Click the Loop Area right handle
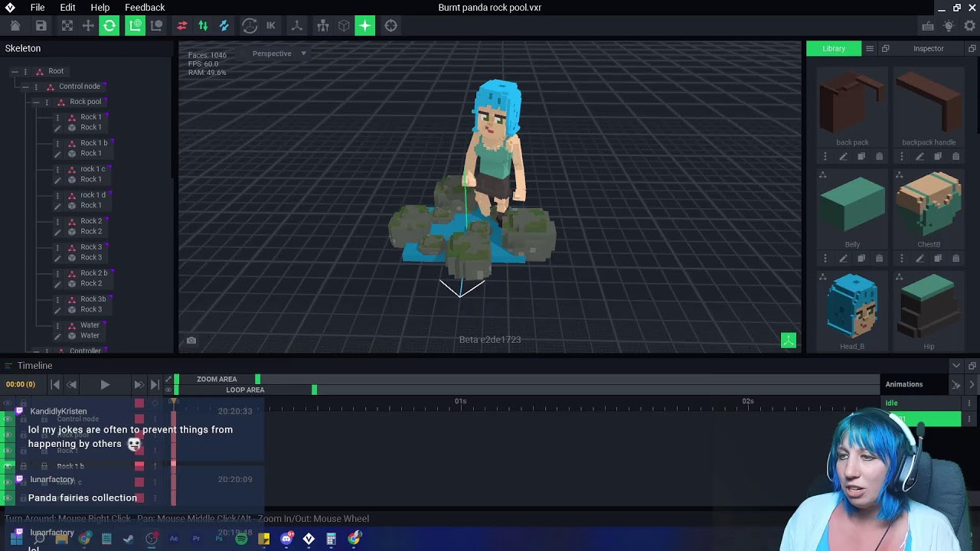This screenshot has height=551, width=980. coord(314,390)
